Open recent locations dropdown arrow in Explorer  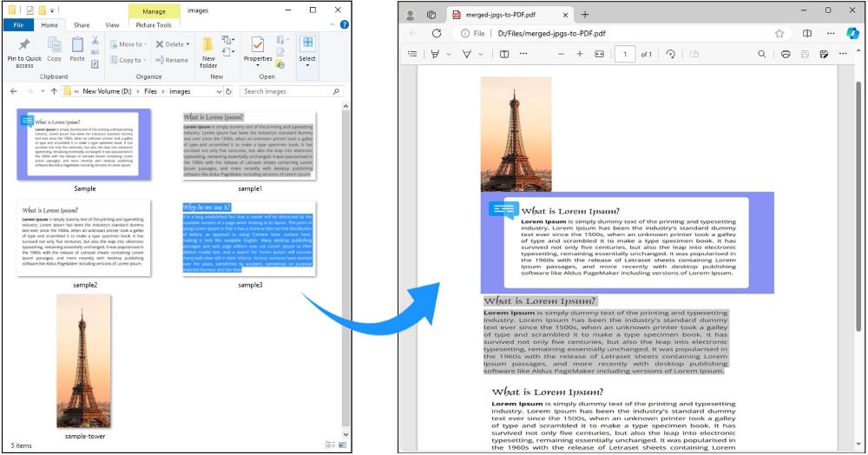43,91
